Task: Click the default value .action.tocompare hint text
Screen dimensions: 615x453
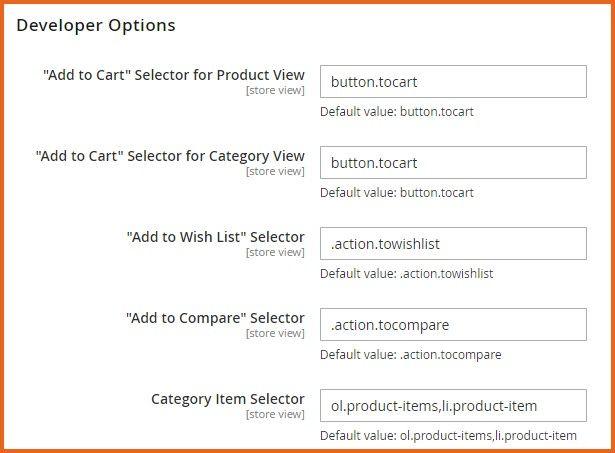Action: [x=410, y=355]
